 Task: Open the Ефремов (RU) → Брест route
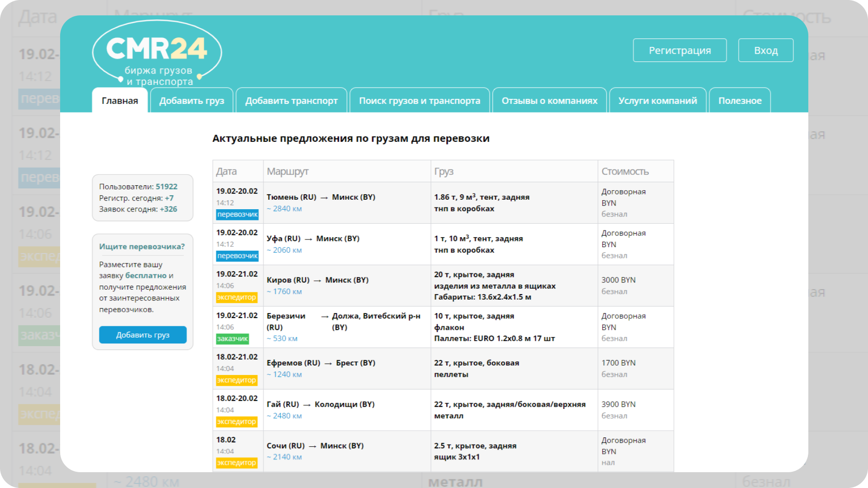tap(321, 363)
